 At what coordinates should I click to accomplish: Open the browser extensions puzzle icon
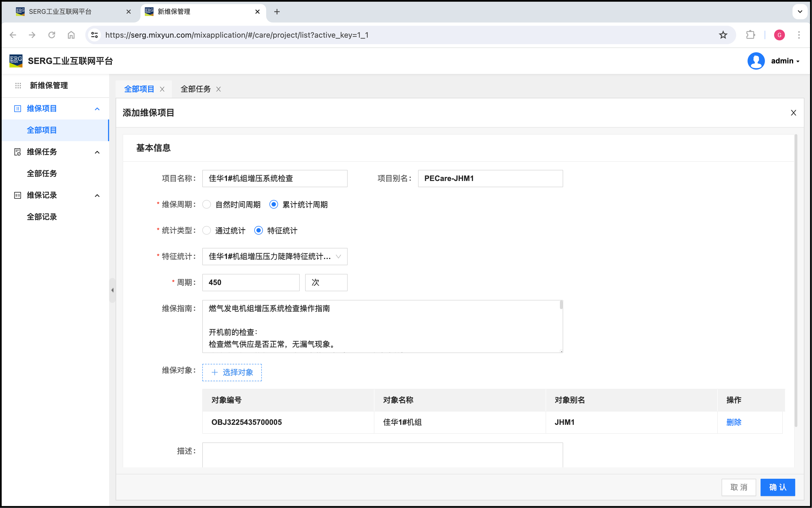(750, 35)
